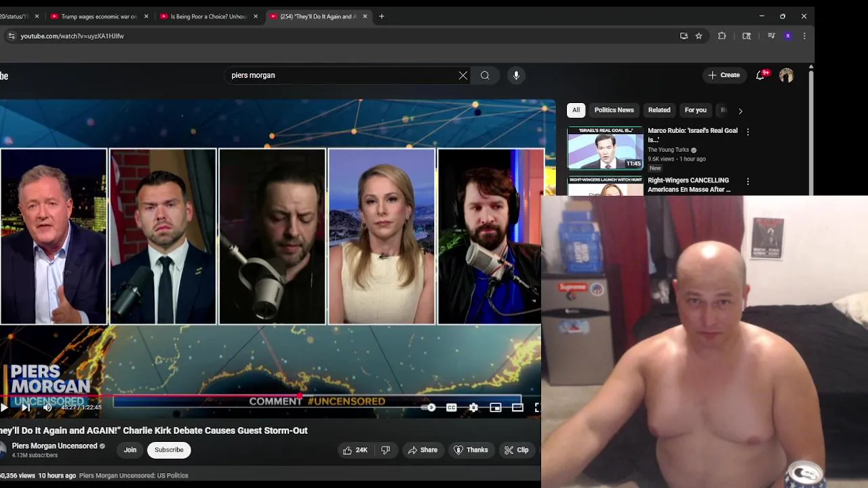Open the notifications bell

point(760,75)
